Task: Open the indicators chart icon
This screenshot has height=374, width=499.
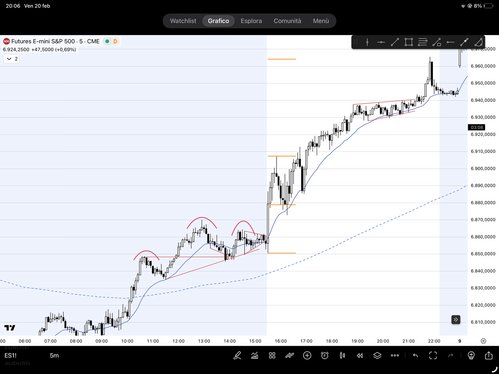Action: point(254,356)
